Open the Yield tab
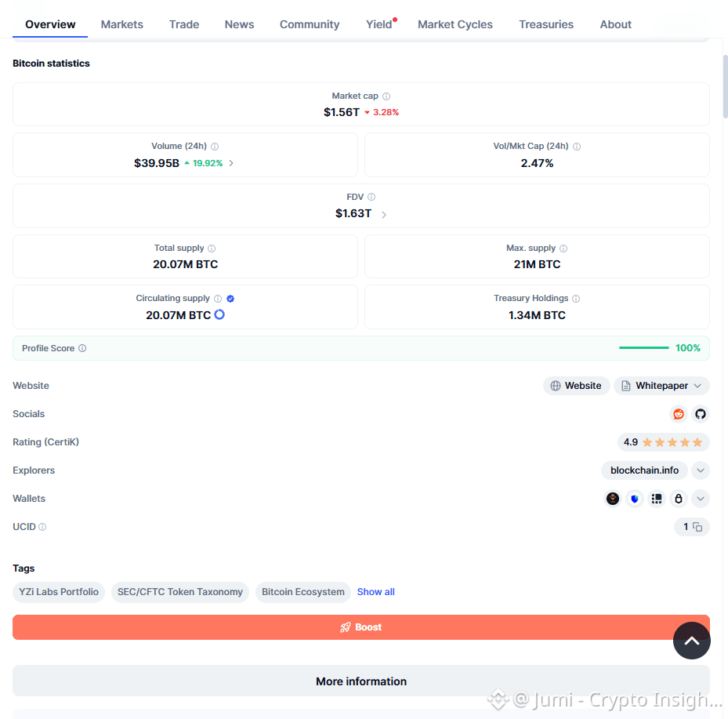Screen dimensions: 728x719 [378, 24]
